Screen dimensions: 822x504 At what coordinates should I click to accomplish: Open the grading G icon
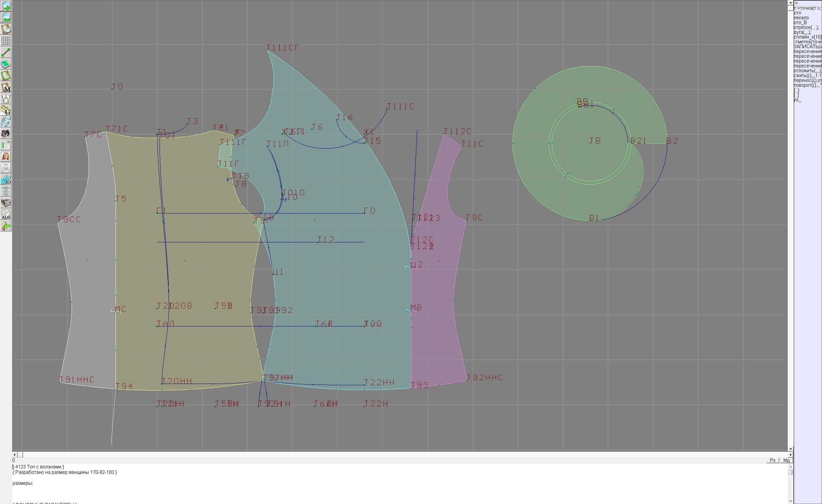click(x=6, y=110)
